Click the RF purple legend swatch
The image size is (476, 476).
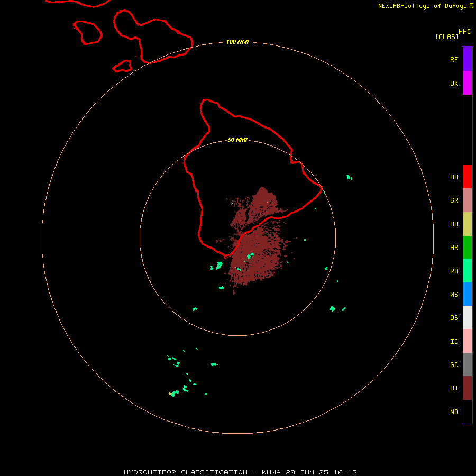[x=467, y=59]
